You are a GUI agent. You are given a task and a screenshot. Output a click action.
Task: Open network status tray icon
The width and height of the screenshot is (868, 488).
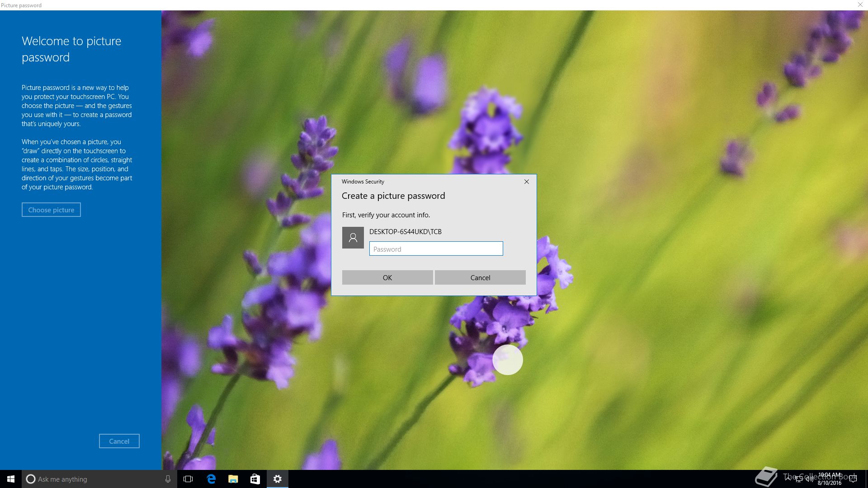799,479
